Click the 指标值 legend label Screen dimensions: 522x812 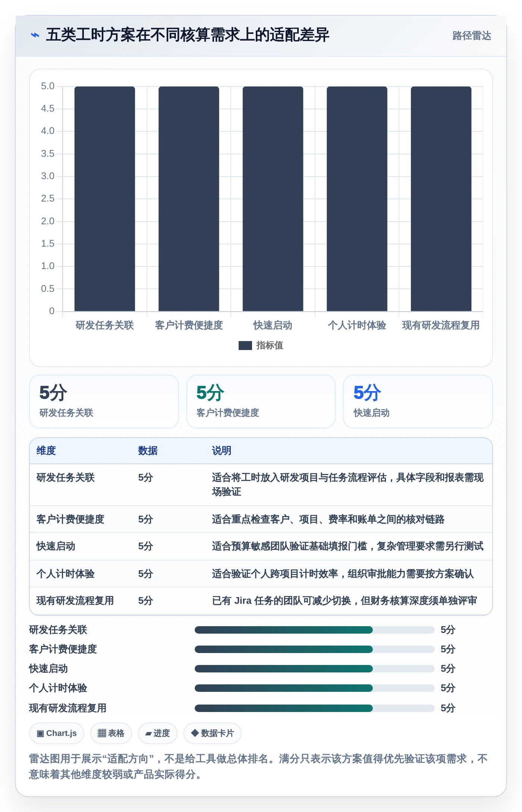pyautogui.click(x=270, y=346)
